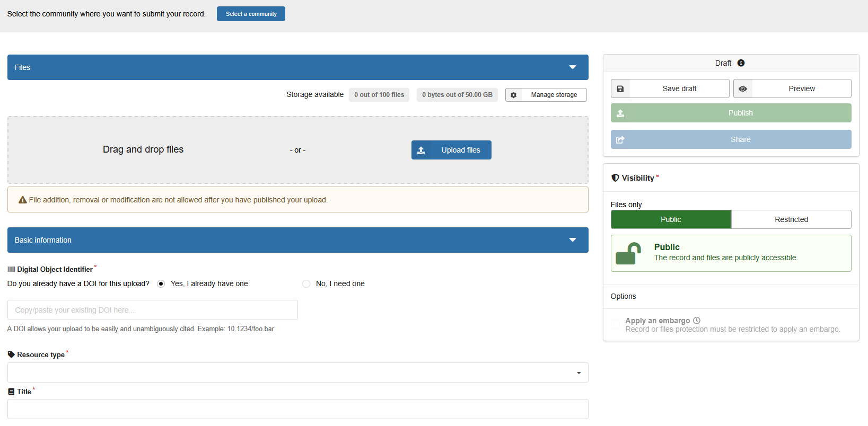Click the Upload files button

coord(451,150)
